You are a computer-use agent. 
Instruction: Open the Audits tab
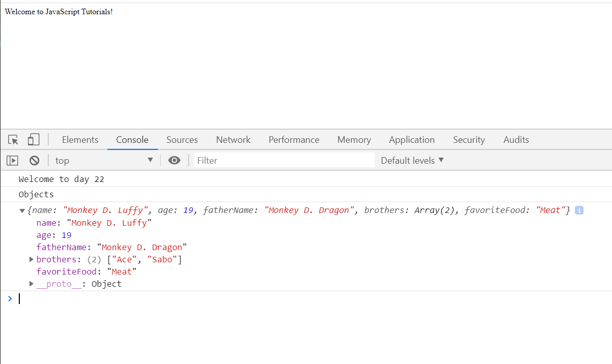pos(516,140)
